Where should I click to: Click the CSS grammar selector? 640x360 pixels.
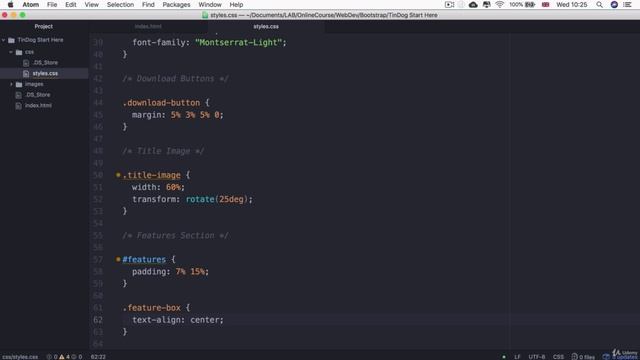[x=558, y=357]
